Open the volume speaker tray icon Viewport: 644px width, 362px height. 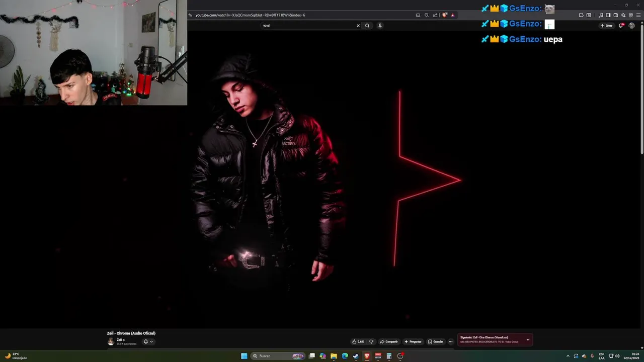[617, 356]
